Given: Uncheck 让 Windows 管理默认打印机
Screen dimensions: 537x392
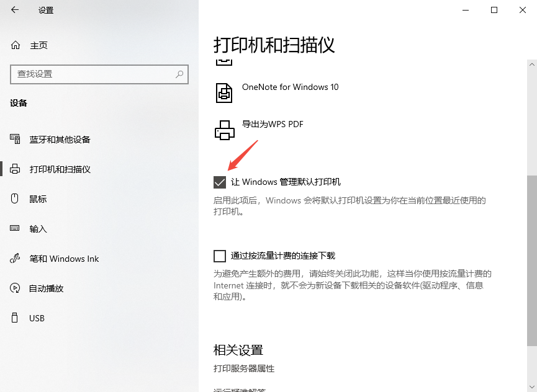Looking at the screenshot, I should click(x=220, y=182).
